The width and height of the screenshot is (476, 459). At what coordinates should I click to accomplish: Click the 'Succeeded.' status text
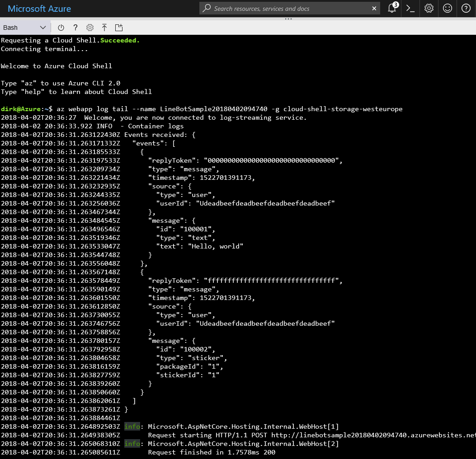pos(120,40)
